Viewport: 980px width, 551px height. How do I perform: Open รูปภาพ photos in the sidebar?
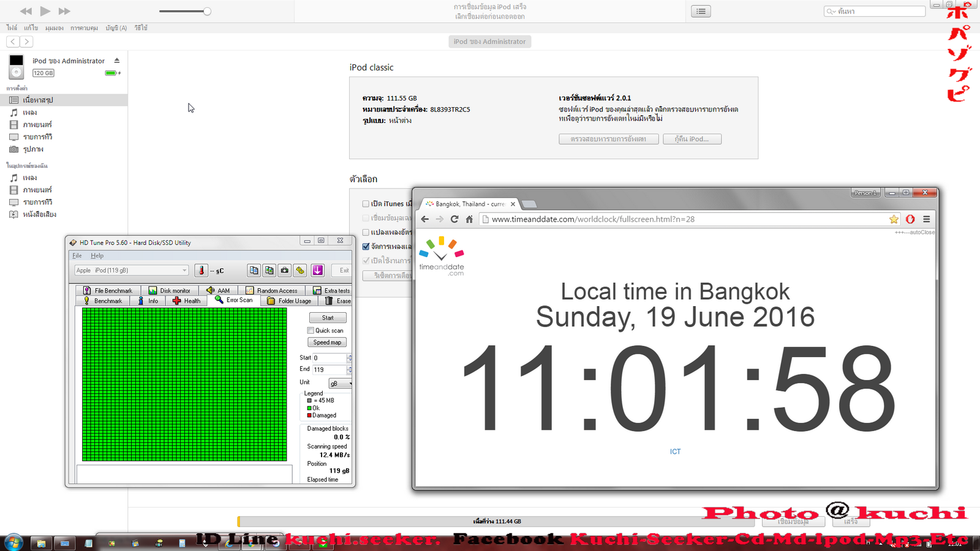(33, 149)
